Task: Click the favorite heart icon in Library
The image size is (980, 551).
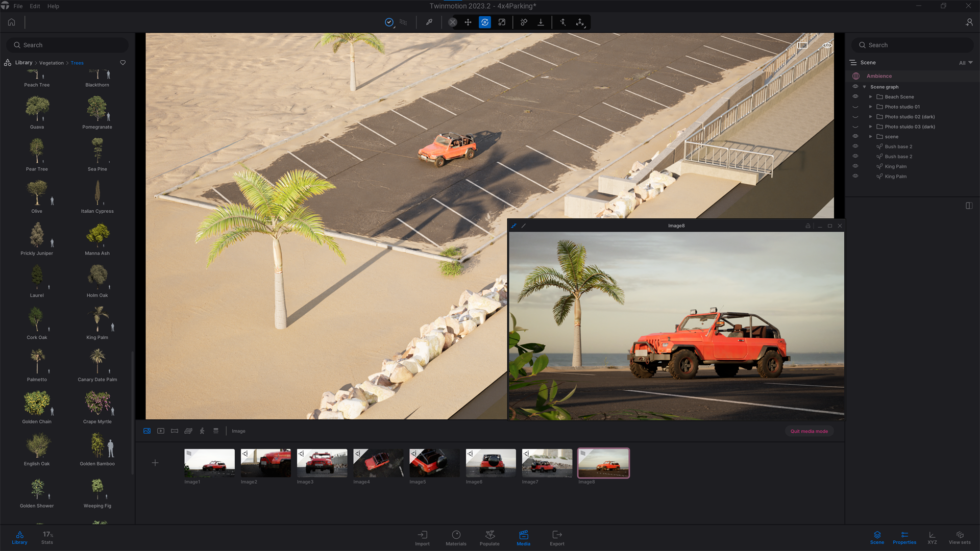Action: point(123,63)
